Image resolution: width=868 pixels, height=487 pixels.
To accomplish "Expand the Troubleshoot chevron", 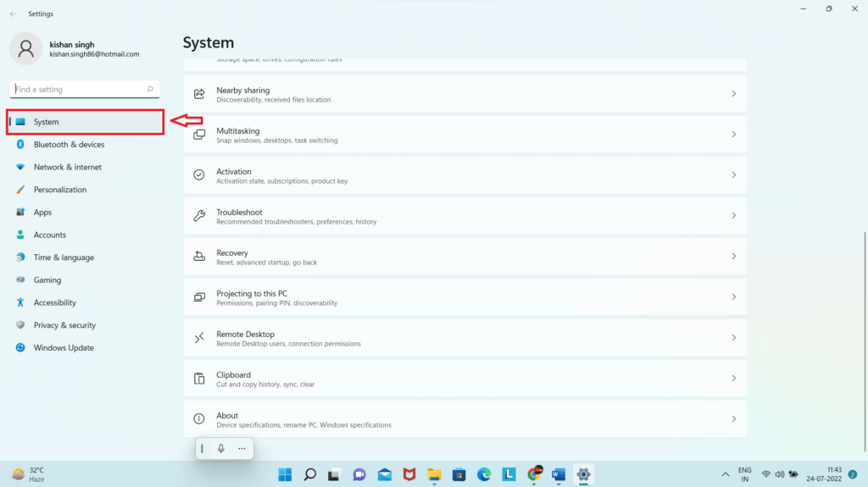I will click(733, 216).
